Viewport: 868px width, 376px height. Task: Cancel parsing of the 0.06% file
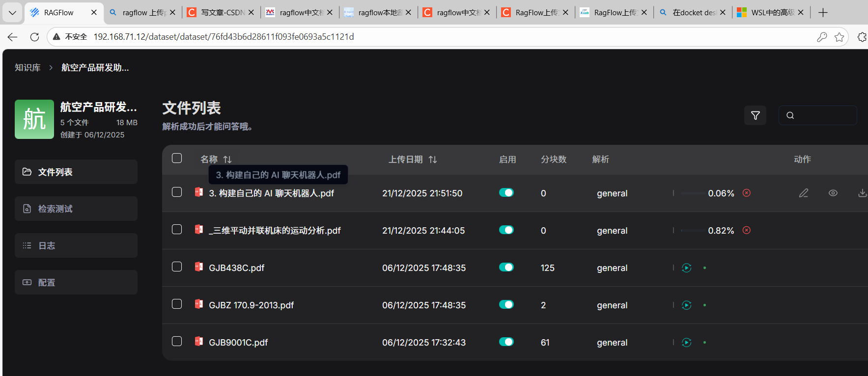747,193
